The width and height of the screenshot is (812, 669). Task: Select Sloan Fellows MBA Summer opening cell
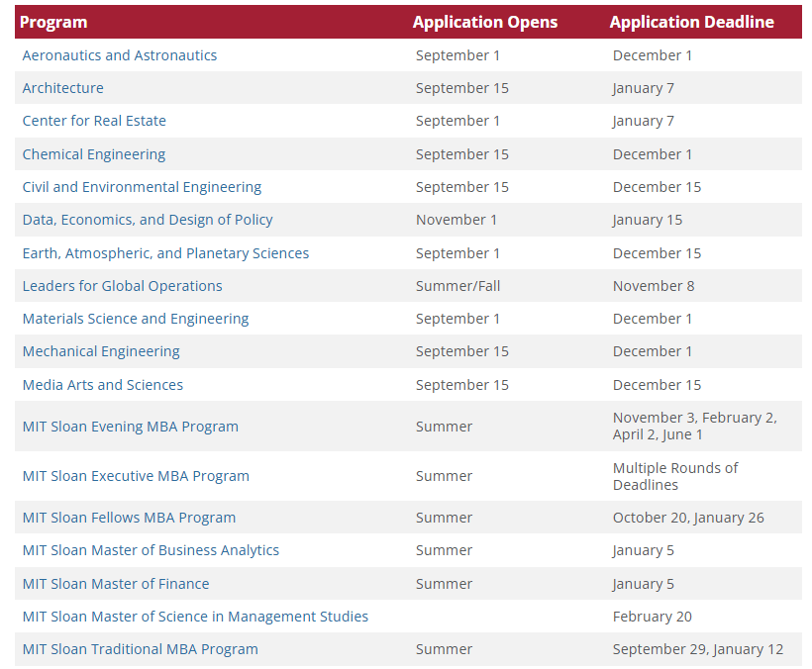coord(444,518)
